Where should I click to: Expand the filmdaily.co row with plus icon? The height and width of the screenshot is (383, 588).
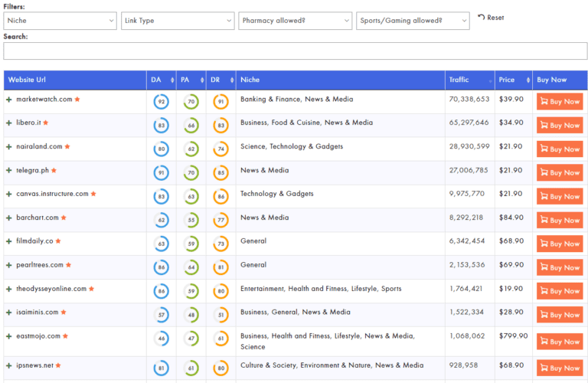(9, 241)
